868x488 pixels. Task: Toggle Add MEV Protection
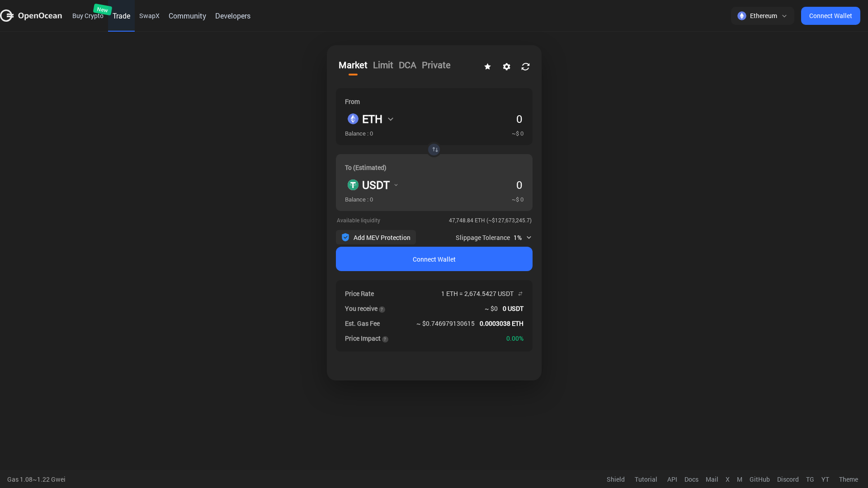[376, 237]
